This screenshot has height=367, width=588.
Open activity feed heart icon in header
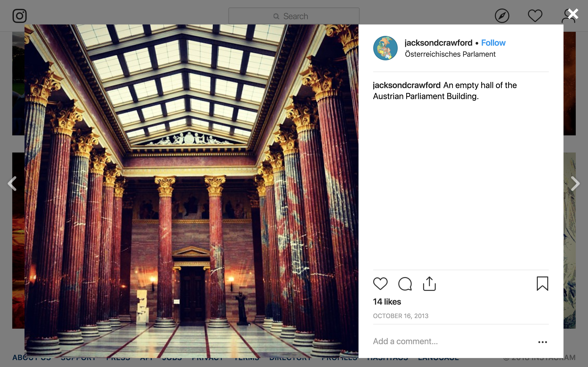click(x=535, y=16)
